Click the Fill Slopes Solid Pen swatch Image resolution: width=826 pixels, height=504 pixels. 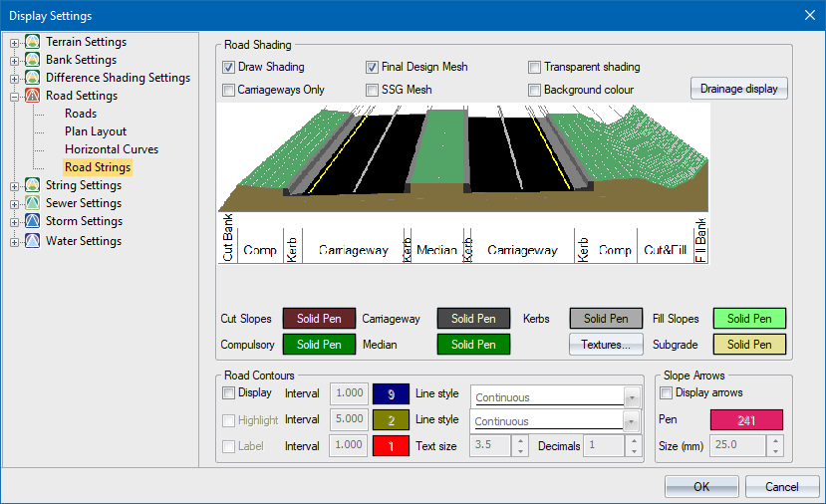(748, 319)
